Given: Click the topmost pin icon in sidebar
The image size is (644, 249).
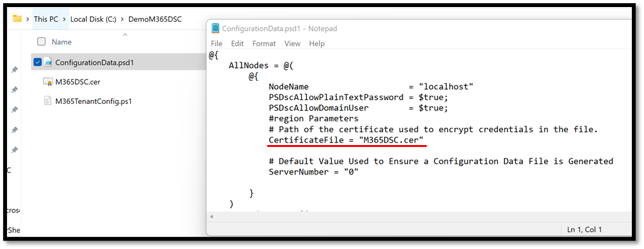Looking at the screenshot, I should tap(14, 70).
